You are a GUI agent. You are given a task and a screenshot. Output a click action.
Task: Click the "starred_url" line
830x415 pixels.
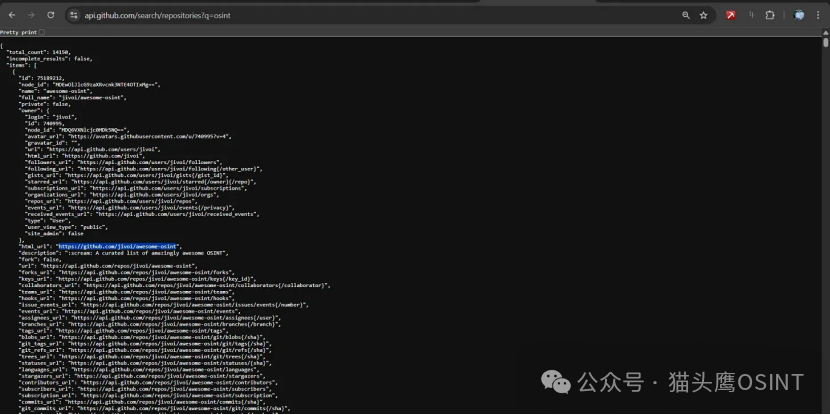pyautogui.click(x=141, y=182)
